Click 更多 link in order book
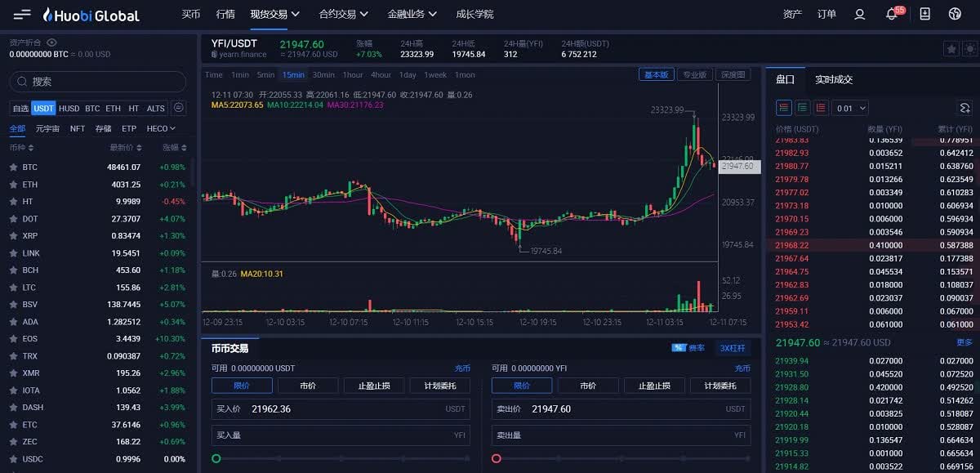 pos(964,343)
